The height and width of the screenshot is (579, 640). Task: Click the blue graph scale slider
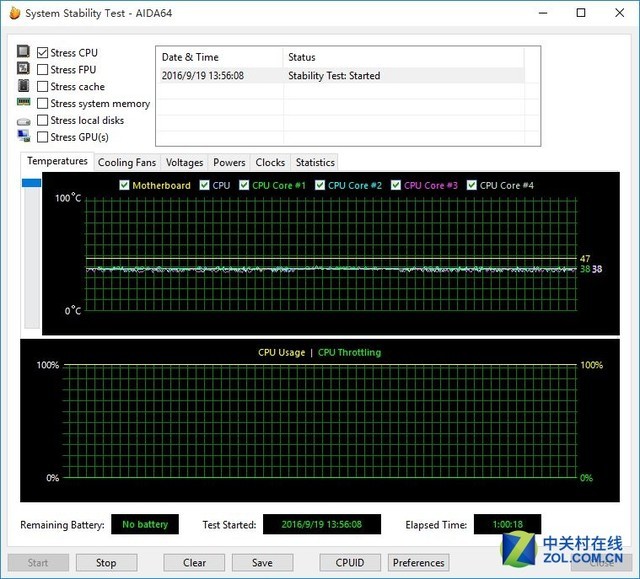31,183
